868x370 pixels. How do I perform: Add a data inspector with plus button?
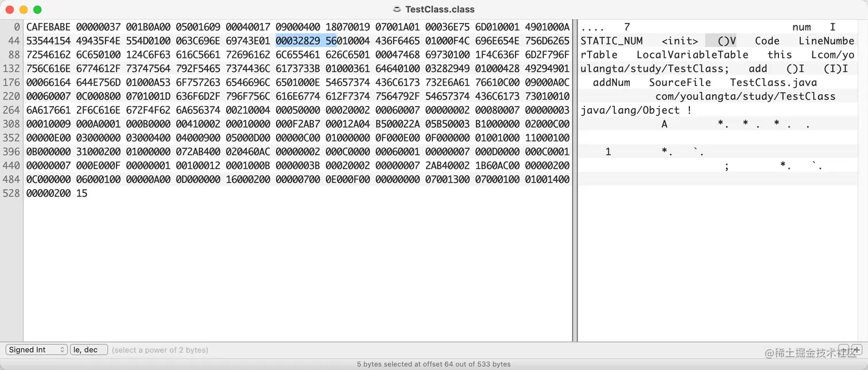tap(857, 349)
